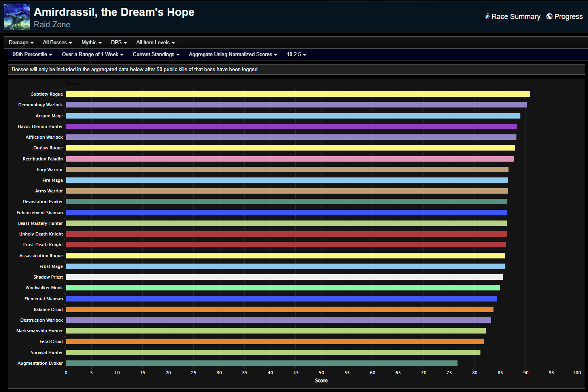Open the Race Summary page link
Screen dimensions: 588x392
click(x=516, y=17)
